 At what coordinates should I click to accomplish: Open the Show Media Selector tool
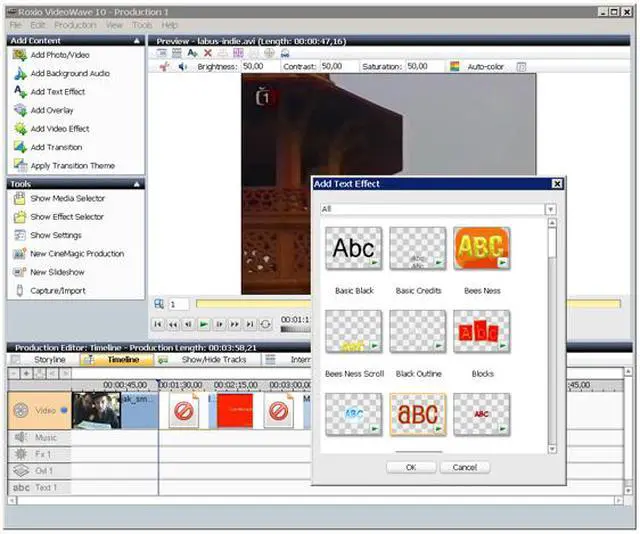pyautogui.click(x=20, y=198)
